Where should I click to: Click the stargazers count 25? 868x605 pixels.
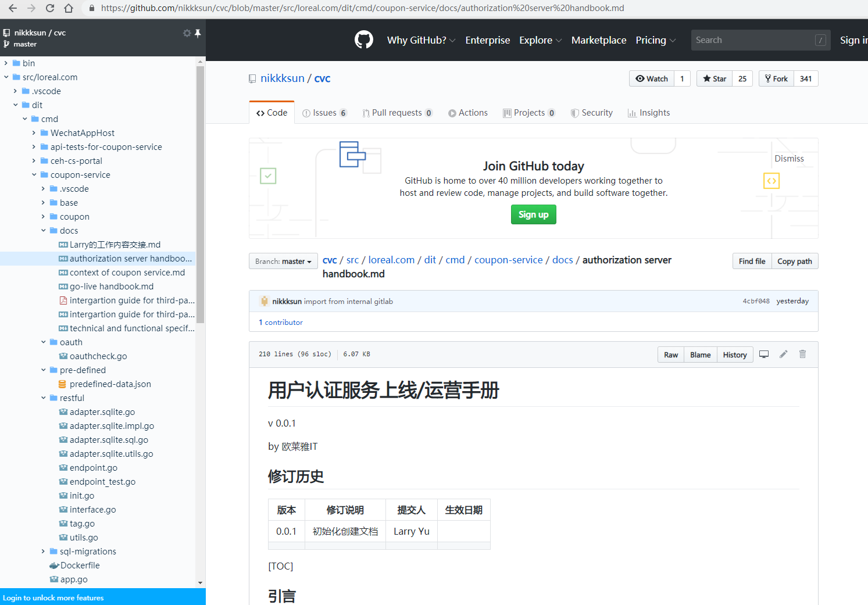click(x=742, y=78)
